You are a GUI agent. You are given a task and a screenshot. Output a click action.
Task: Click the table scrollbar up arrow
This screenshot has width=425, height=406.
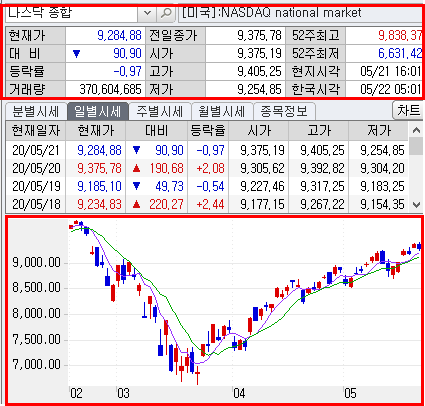(x=416, y=130)
